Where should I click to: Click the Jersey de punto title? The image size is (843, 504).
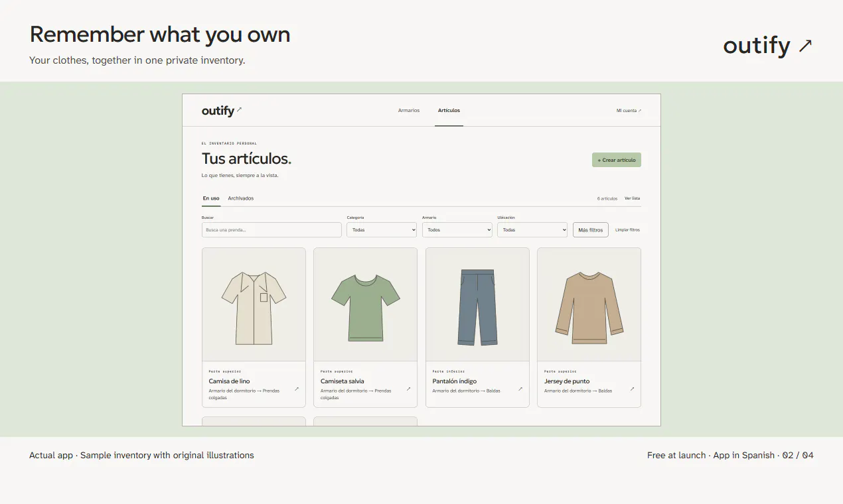coord(567,381)
